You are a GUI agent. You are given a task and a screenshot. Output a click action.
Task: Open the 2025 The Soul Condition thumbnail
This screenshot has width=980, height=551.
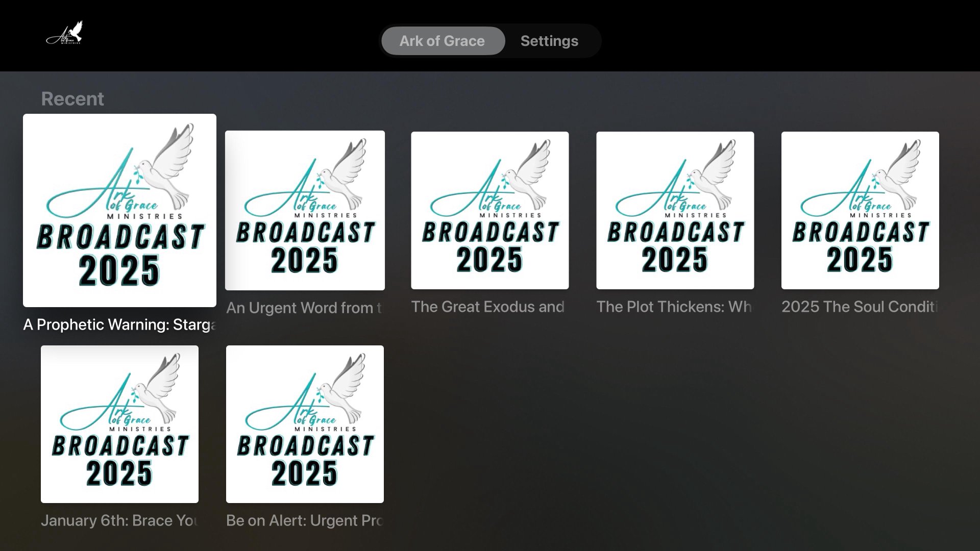860,210
